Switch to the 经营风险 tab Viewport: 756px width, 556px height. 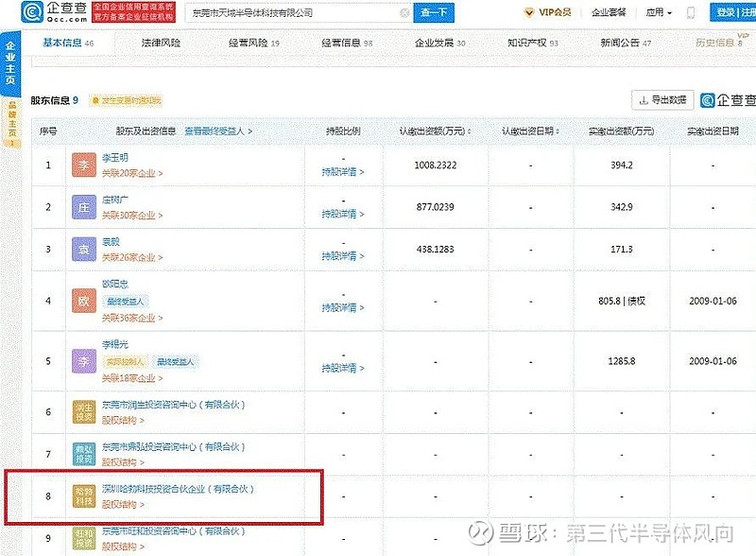[253, 43]
